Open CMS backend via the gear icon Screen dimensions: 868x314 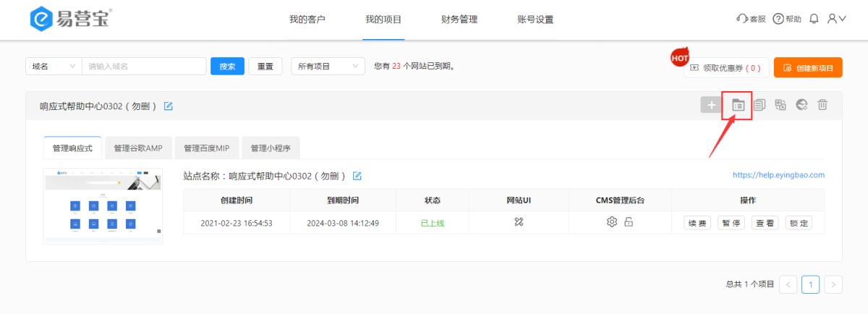(x=612, y=222)
